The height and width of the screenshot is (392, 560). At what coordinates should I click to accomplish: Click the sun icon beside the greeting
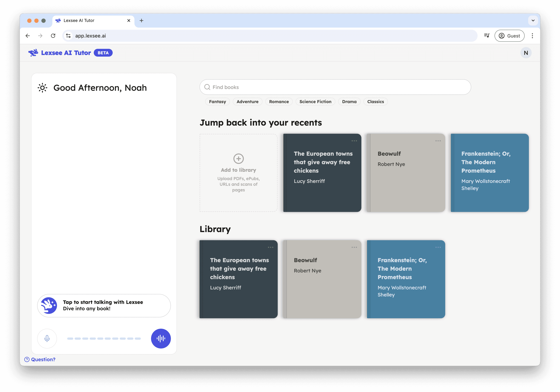[42, 88]
